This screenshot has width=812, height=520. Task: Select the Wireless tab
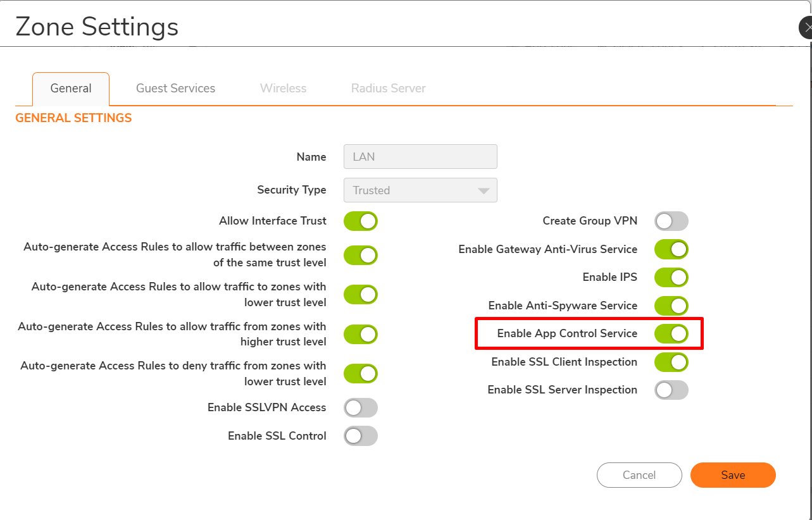coord(283,89)
